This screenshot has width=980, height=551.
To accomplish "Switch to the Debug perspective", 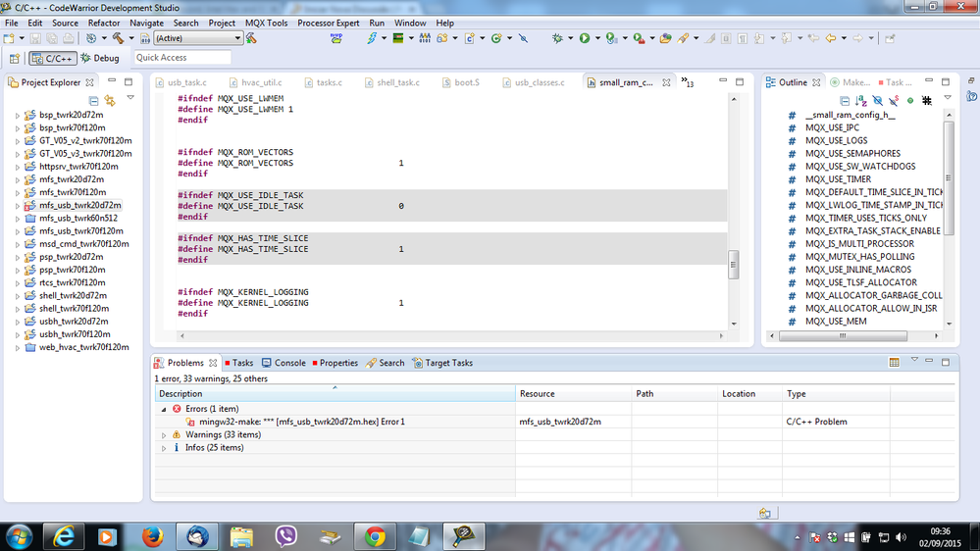I will pos(100,58).
